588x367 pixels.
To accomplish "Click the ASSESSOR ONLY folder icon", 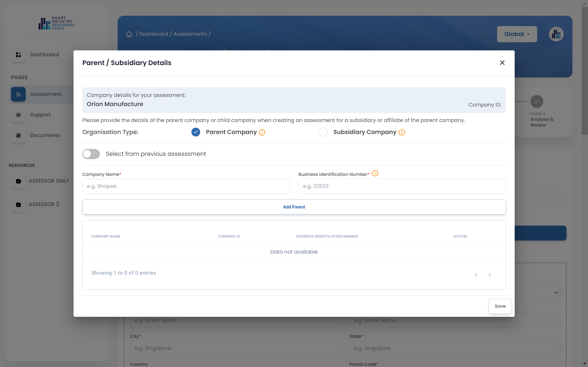I will click(18, 181).
